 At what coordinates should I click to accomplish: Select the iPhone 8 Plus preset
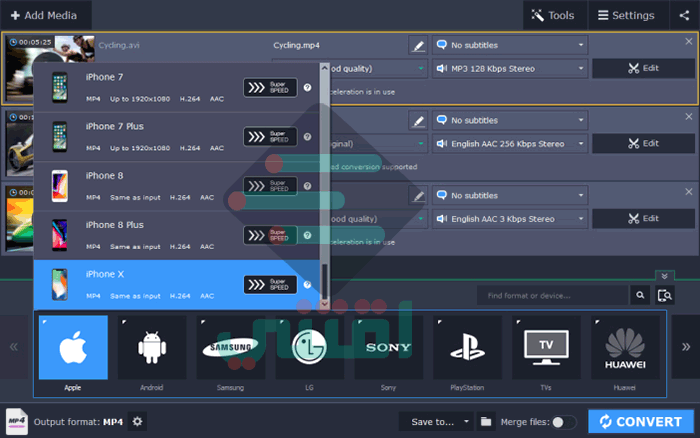(x=177, y=235)
